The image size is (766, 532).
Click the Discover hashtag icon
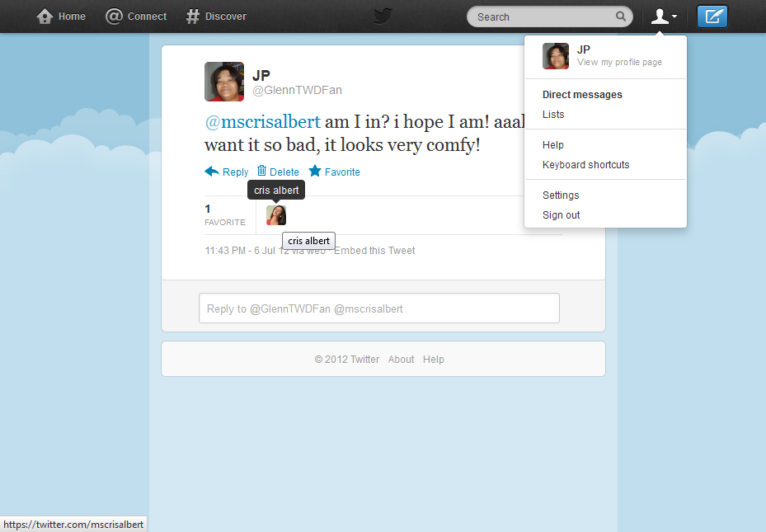(x=193, y=16)
